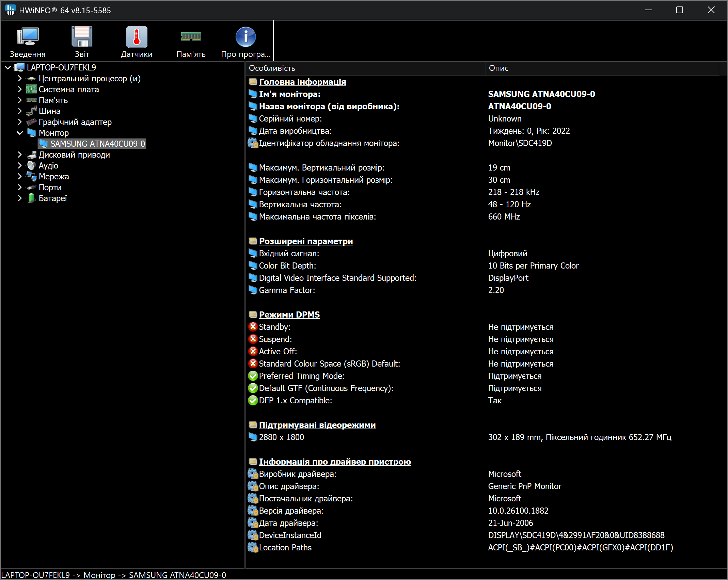
Task: Expand the Дисковий приводи node
Action: pyautogui.click(x=20, y=155)
